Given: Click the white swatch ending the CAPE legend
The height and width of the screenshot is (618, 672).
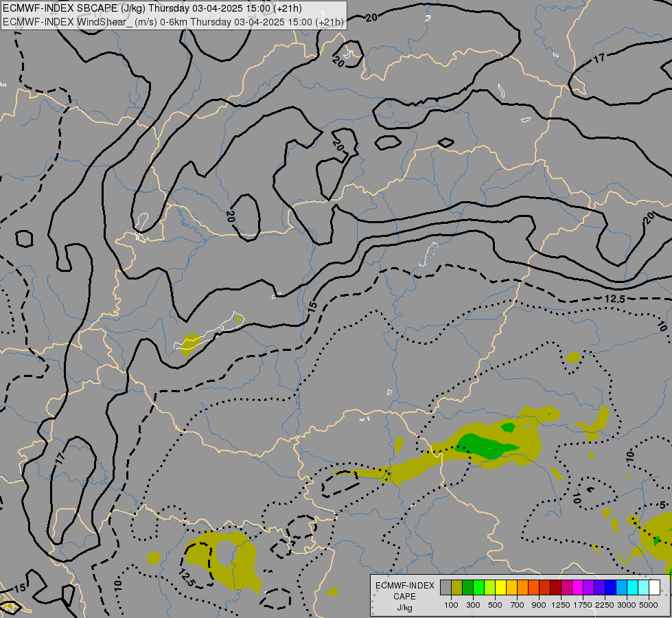Looking at the screenshot, I should click(x=655, y=587).
